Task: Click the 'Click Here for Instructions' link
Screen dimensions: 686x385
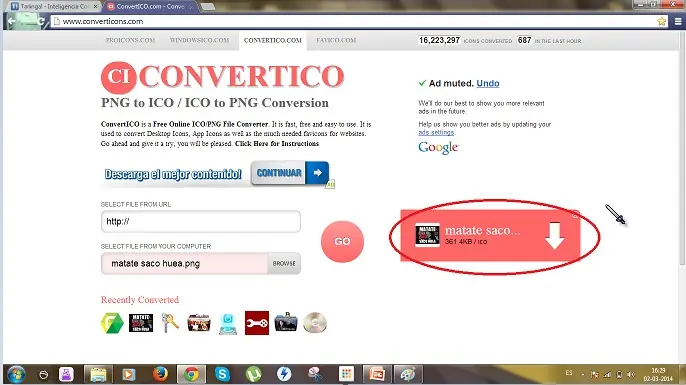Action: coord(277,144)
